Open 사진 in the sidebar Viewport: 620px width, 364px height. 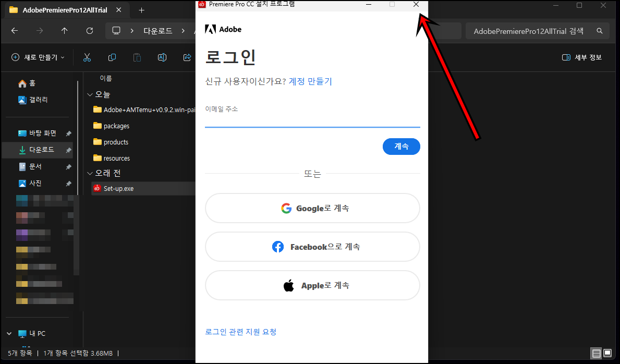[30, 183]
